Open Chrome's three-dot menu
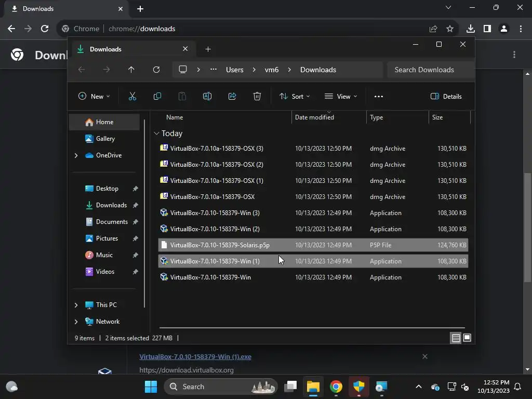532x399 pixels. pyautogui.click(x=521, y=29)
